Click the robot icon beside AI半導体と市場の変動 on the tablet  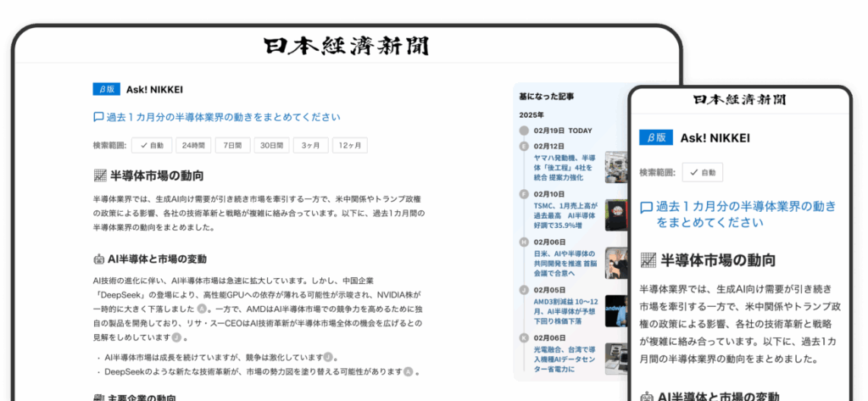tap(98, 259)
